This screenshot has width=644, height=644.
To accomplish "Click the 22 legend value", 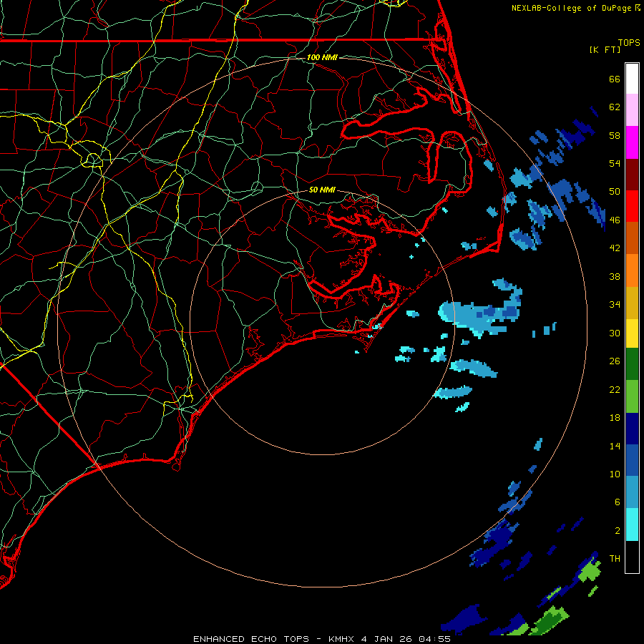I will pos(615,389).
